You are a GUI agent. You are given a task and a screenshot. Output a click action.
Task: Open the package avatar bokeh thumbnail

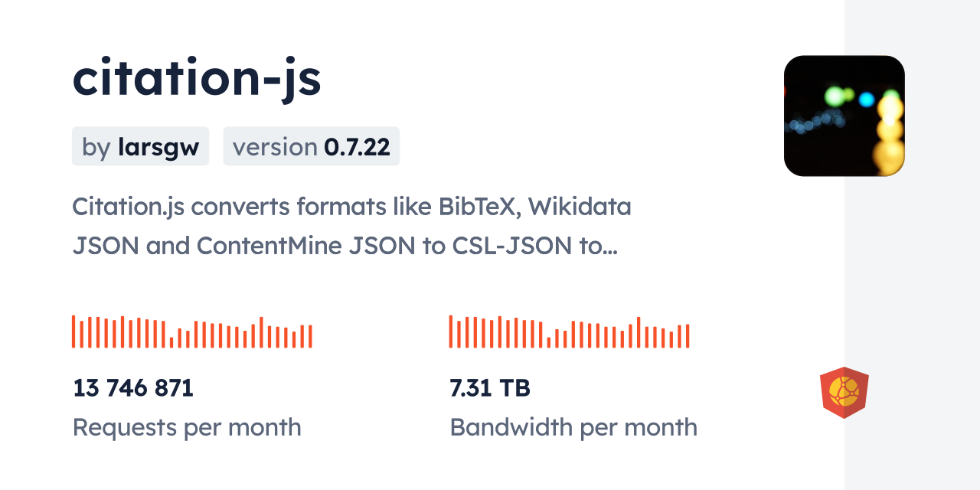pyautogui.click(x=844, y=116)
